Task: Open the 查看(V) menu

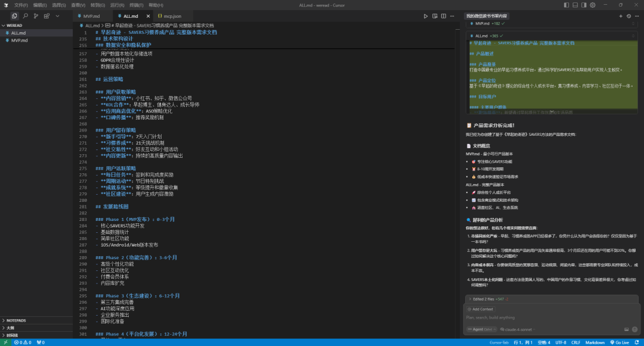Action: [x=78, y=5]
